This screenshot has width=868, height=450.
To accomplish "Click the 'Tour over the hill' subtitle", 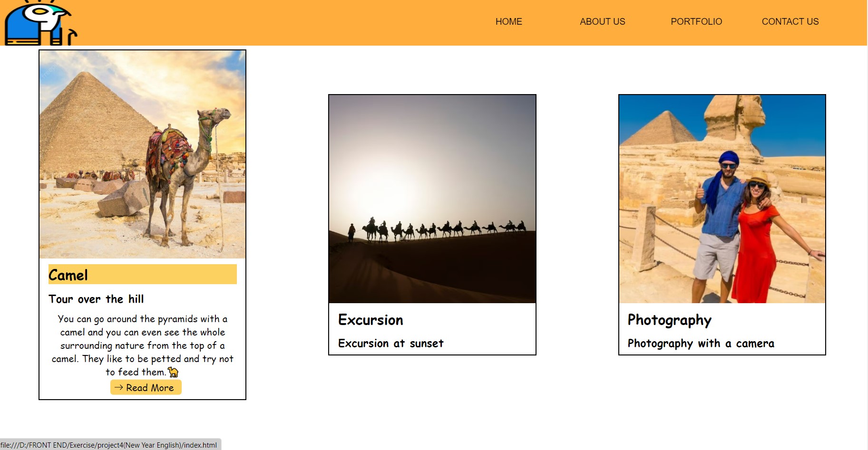I will point(96,299).
